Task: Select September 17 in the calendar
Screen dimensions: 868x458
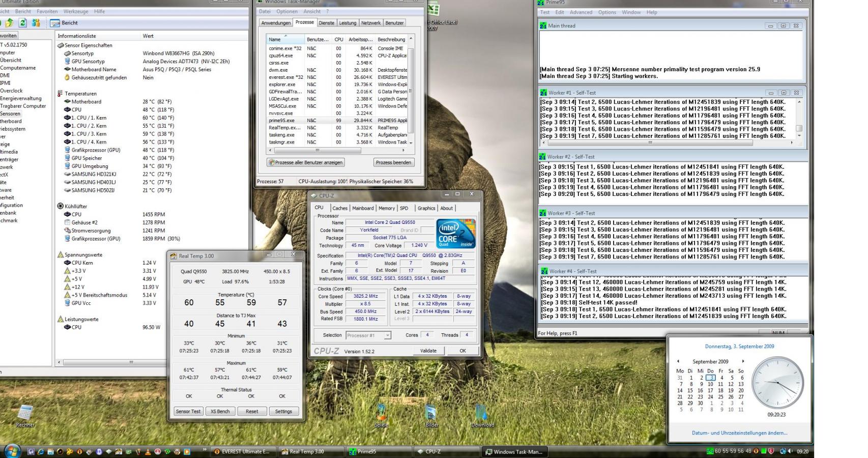Action: click(x=710, y=391)
